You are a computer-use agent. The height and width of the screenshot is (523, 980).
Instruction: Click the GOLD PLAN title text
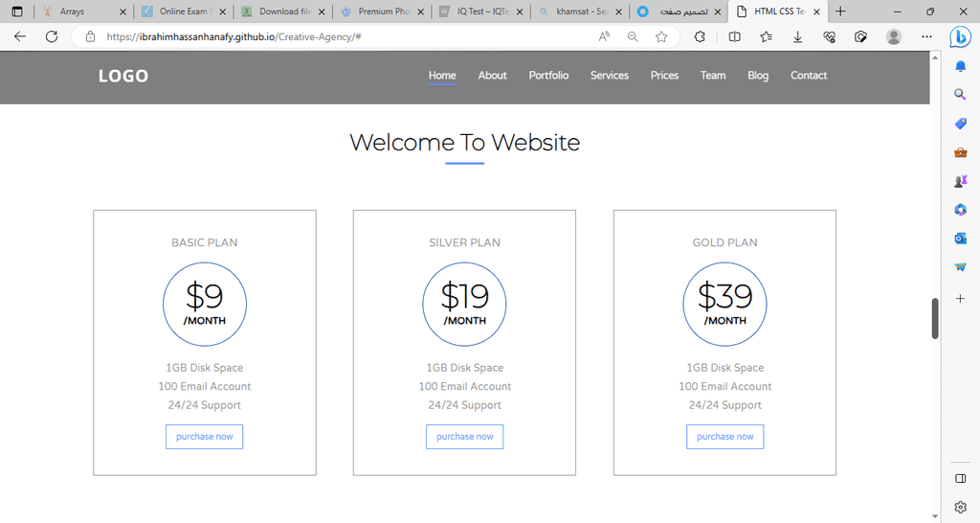[725, 242]
